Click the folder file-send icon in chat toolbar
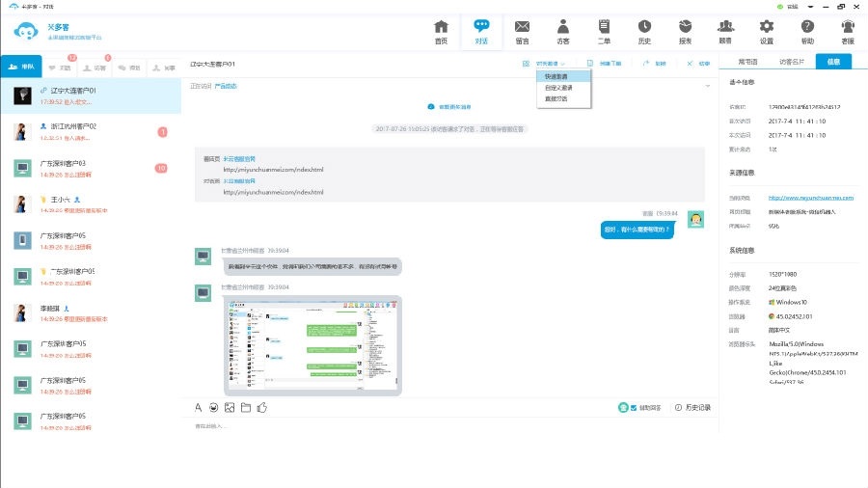 point(246,408)
